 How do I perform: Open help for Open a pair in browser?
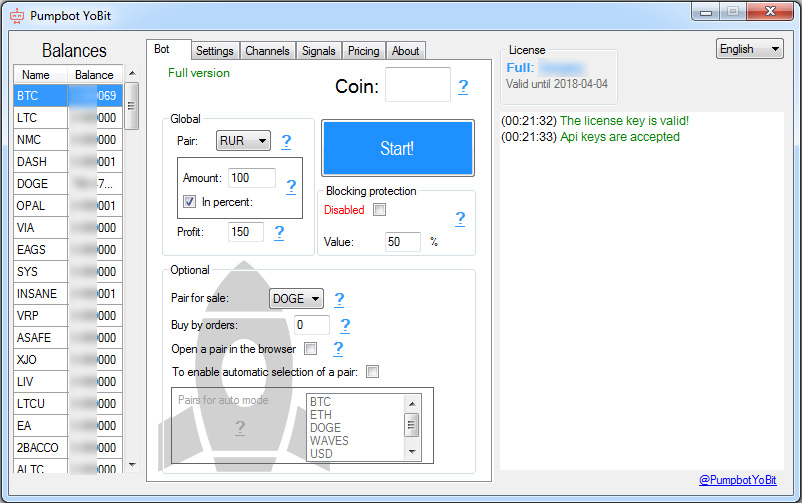point(338,348)
